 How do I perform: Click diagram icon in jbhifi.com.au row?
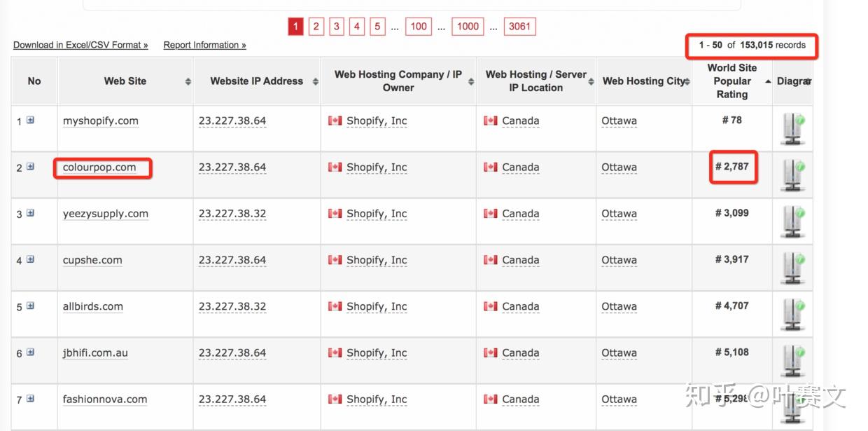792,360
